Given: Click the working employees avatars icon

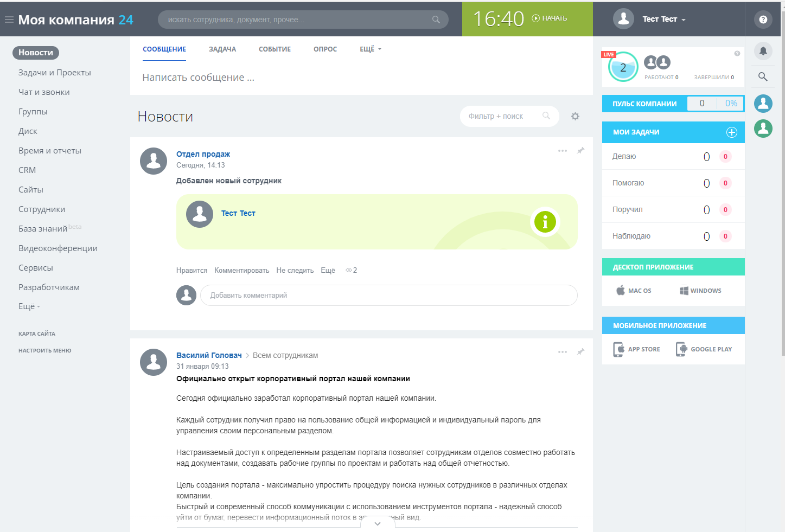Looking at the screenshot, I should tap(657, 62).
